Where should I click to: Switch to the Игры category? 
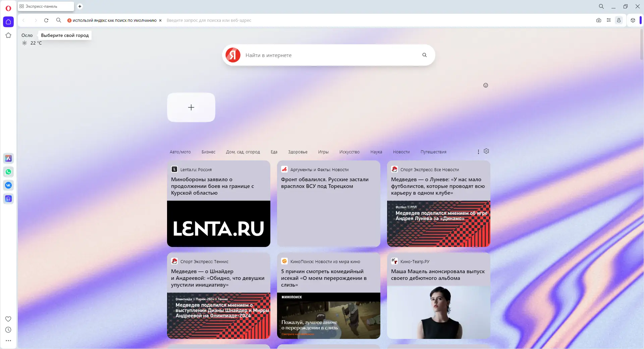[x=323, y=152]
